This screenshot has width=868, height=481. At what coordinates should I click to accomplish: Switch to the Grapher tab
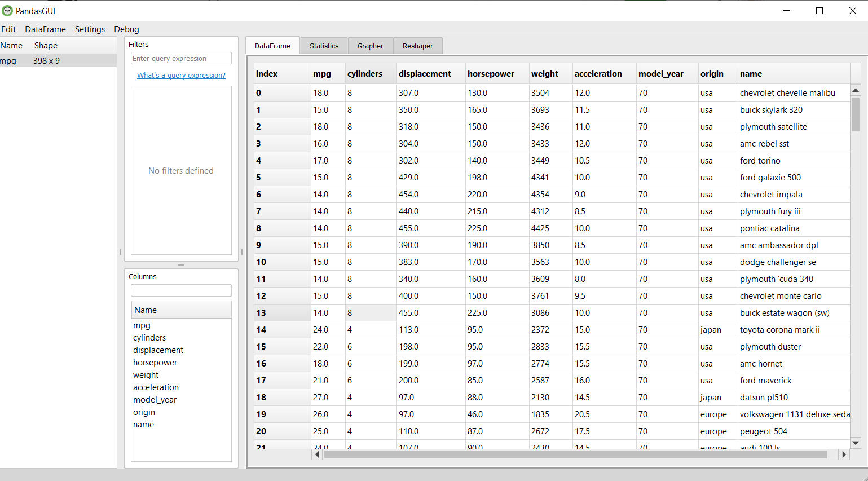click(x=370, y=46)
